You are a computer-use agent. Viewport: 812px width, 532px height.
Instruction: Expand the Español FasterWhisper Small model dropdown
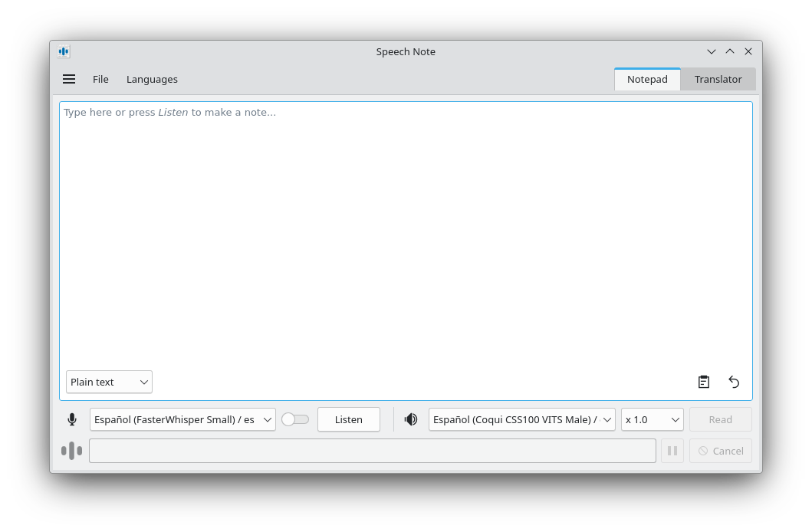(x=182, y=419)
